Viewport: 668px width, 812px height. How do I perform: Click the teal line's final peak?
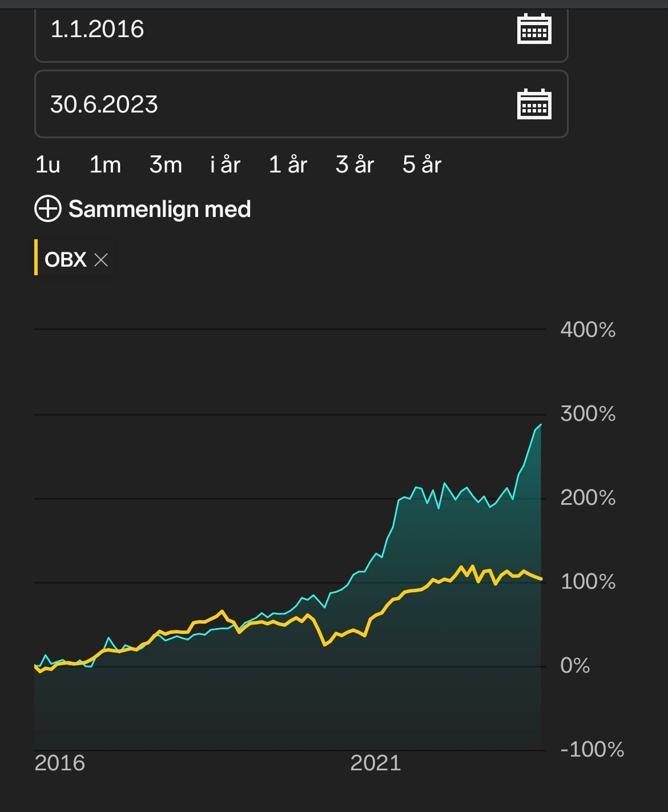coord(541,425)
